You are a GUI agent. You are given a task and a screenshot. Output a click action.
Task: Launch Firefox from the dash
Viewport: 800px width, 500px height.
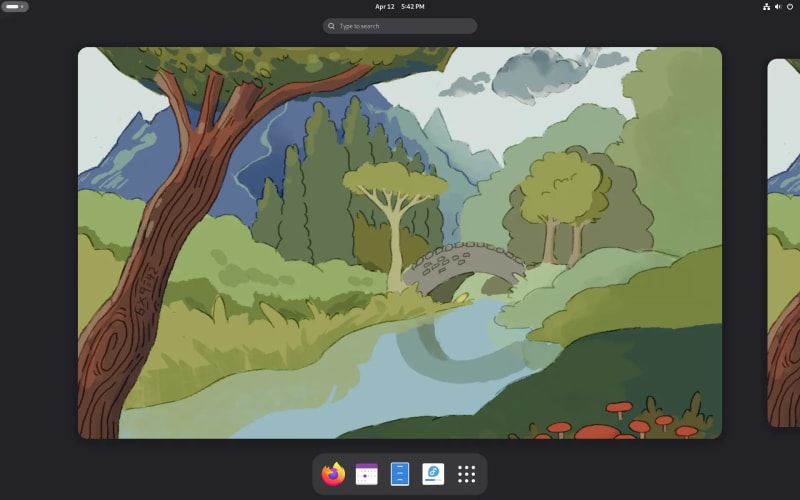[x=334, y=474]
